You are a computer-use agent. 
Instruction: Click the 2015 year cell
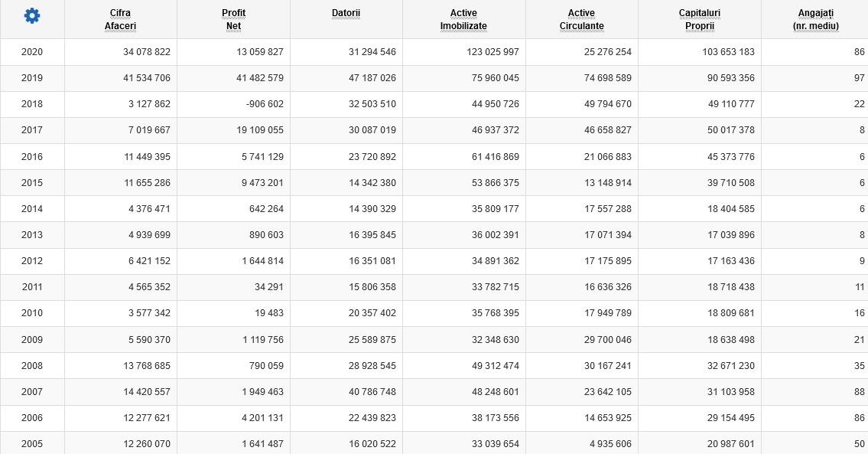[32, 182]
